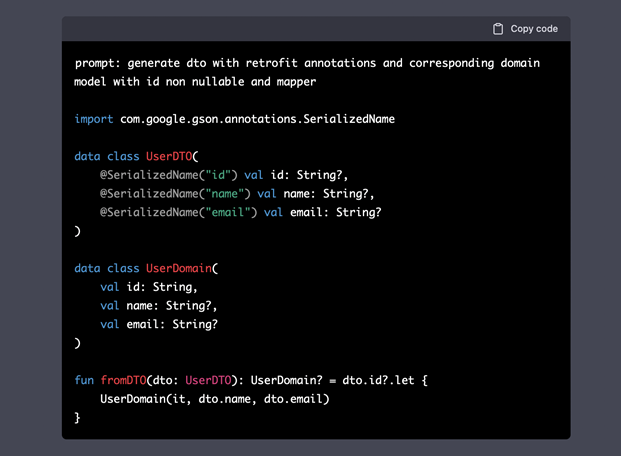Click the word "prompt:" in the first line
Image resolution: width=621 pixels, height=456 pixels.
click(98, 63)
